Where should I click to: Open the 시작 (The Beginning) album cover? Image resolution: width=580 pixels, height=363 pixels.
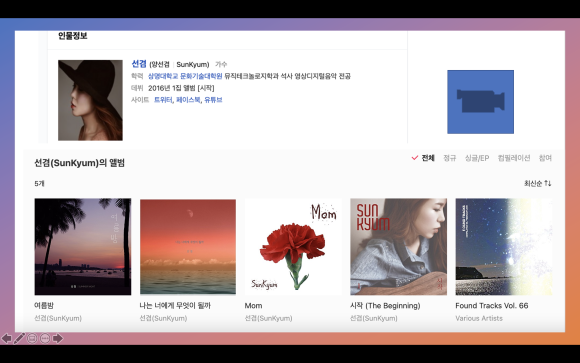click(398, 246)
